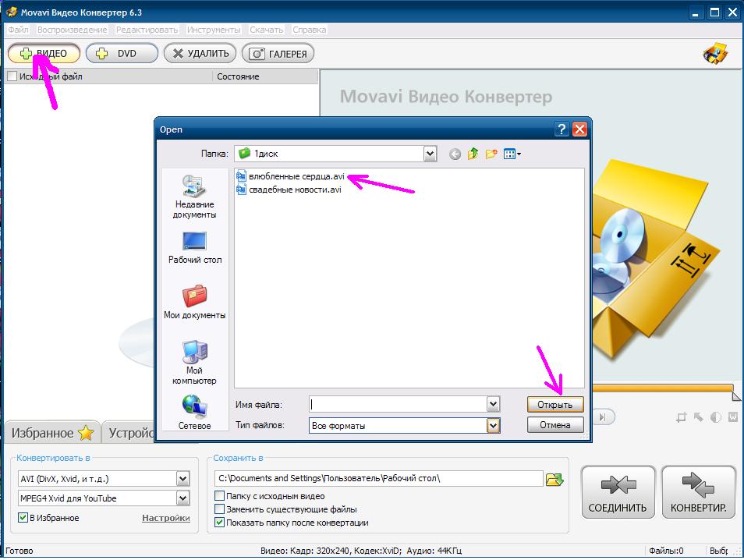Screen dimensions: 744x560
Task: Open Недавние документы in places bar
Action: click(x=194, y=197)
